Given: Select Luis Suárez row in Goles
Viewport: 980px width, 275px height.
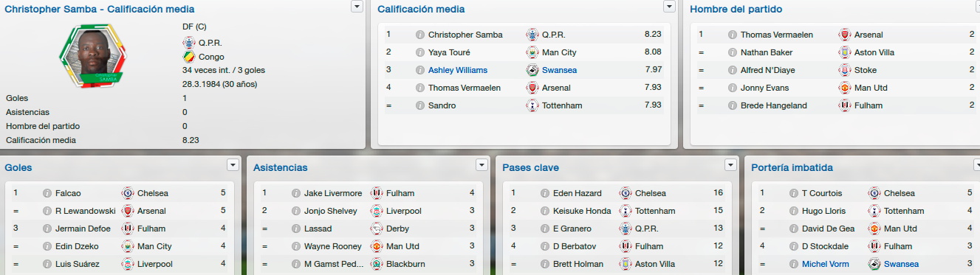Looking at the screenshot, I should (120, 264).
